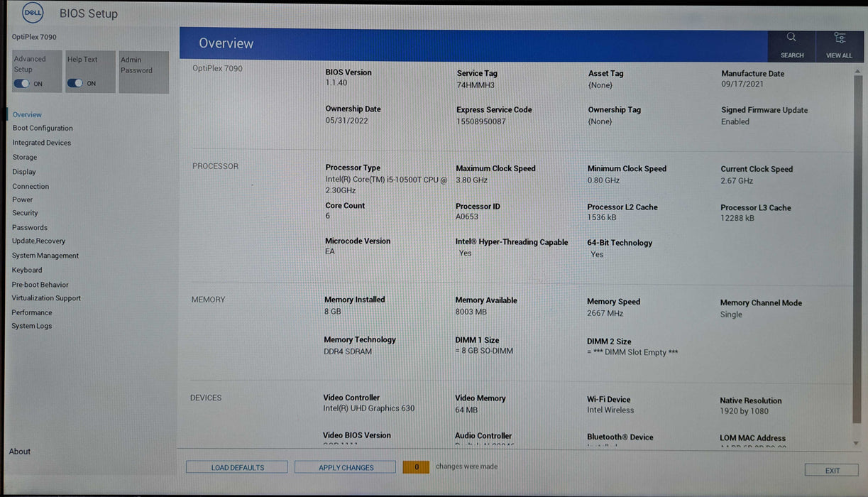
Task: Open Keyboard settings
Action: [x=27, y=270]
